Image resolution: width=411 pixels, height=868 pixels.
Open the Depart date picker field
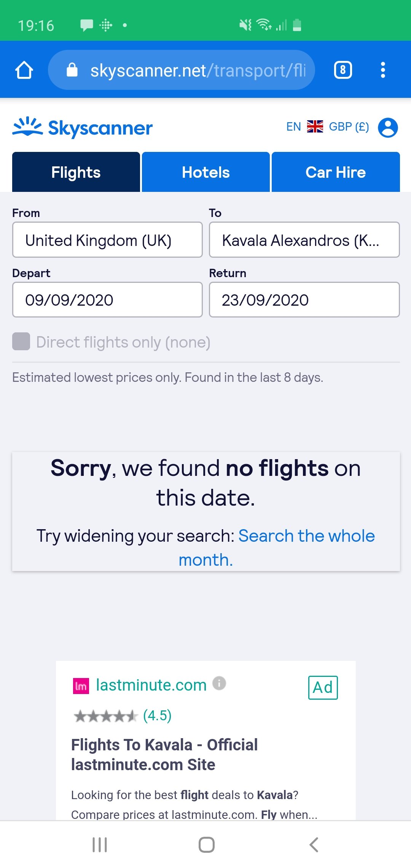click(107, 300)
